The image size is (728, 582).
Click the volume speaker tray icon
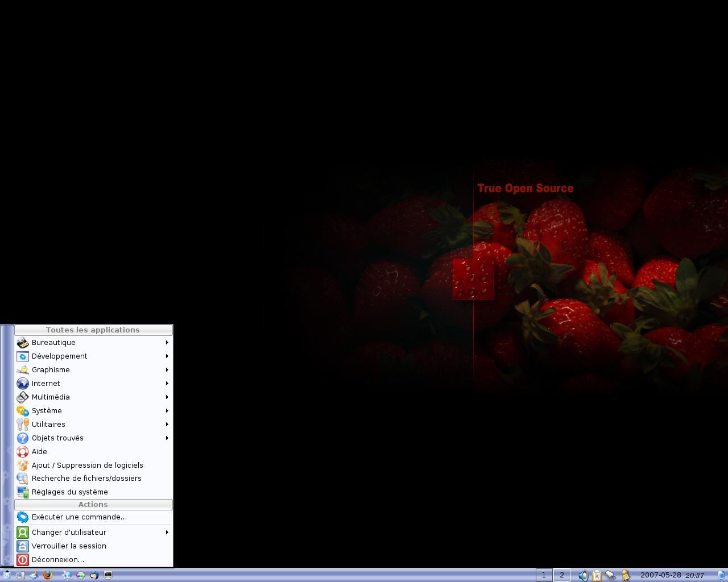pos(583,576)
